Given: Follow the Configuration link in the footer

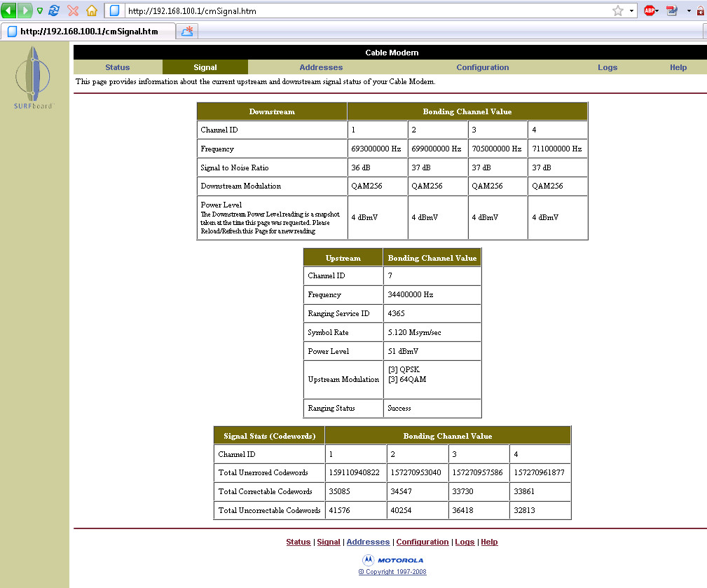Looking at the screenshot, I should click(423, 542).
